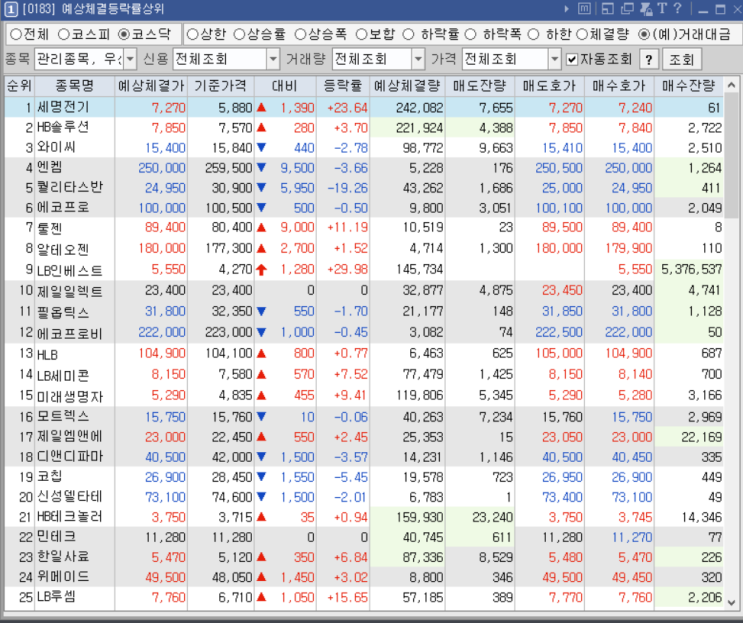743x623 pixels.
Task: Select the LB루셈 stock name
Action: tap(56, 597)
